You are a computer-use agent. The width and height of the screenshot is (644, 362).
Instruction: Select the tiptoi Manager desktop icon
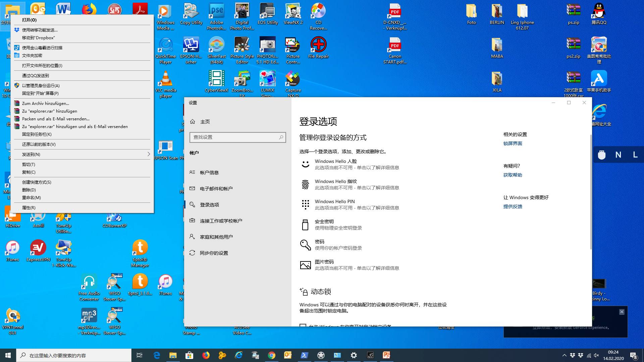[140, 253]
